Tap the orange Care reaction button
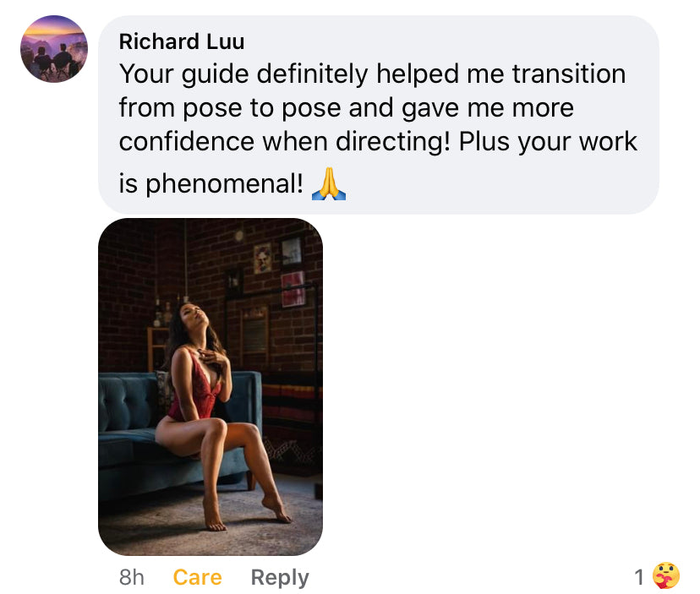700x594 pixels. click(x=197, y=577)
